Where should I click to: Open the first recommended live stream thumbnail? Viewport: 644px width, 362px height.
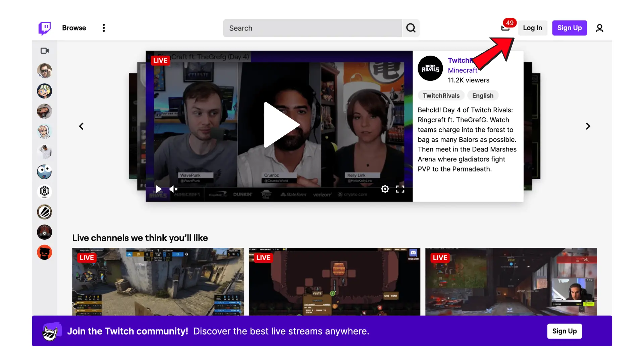[x=158, y=282]
